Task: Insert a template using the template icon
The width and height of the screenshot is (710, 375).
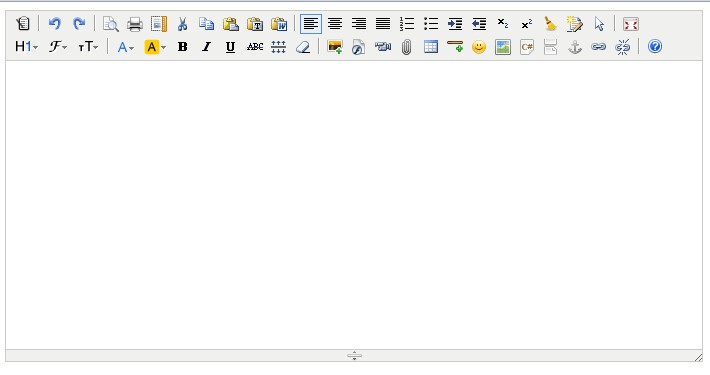Action: tap(158, 24)
